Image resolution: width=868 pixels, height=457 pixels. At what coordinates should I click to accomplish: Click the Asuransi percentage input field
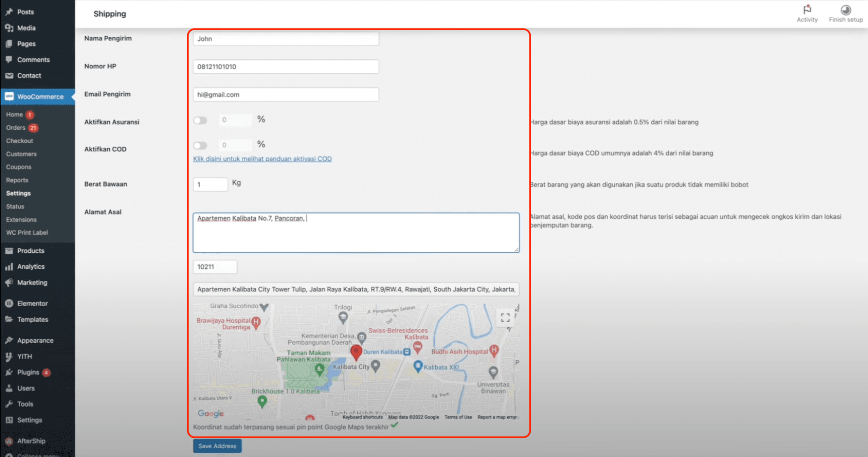tap(235, 120)
